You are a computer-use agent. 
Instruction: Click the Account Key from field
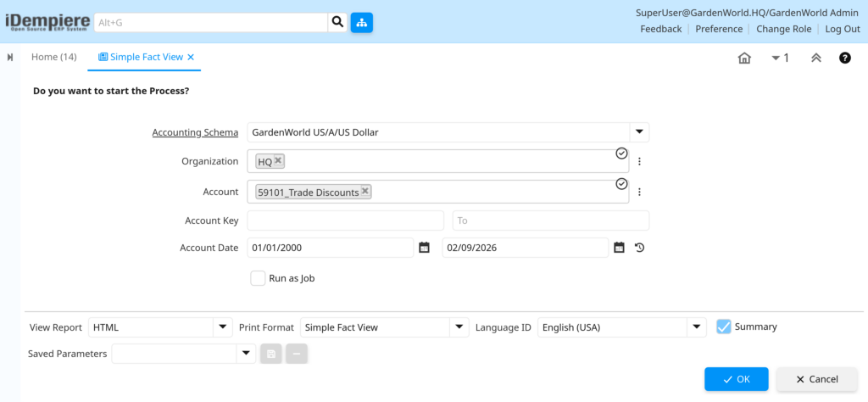[x=346, y=221]
